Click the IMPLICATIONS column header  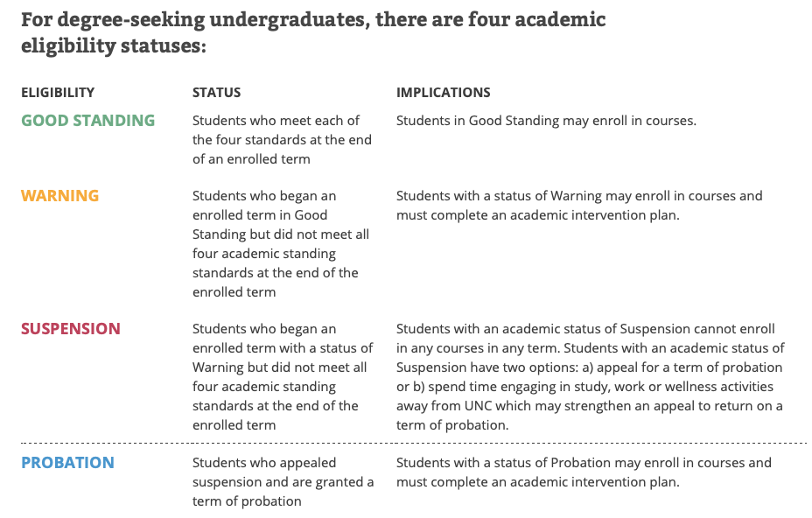(x=443, y=93)
